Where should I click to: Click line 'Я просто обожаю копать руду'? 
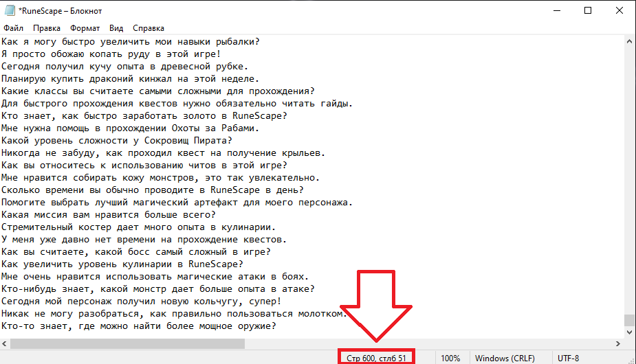coord(111,54)
